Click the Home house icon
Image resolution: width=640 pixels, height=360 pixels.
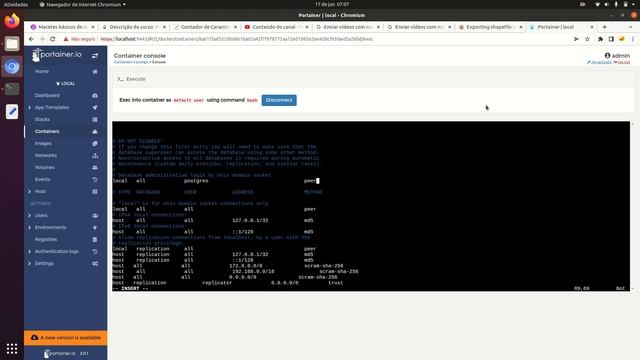pos(95,71)
